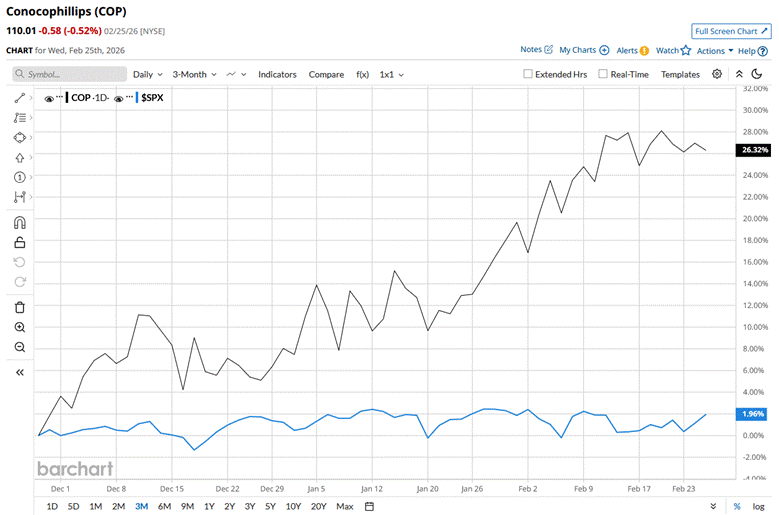Zoom in on the chart
Screen dimensions: 779x515
click(x=20, y=327)
